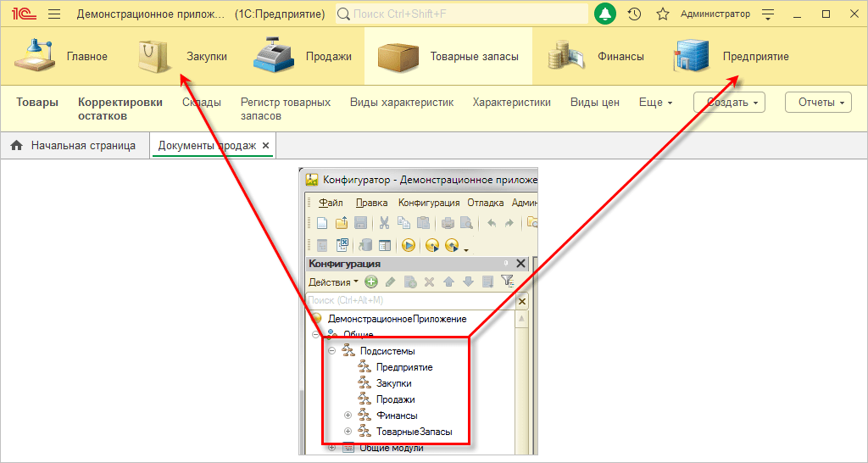Image resolution: width=868 pixels, height=463 pixels.
Task: Open the Характеристики link
Action: pos(511,103)
